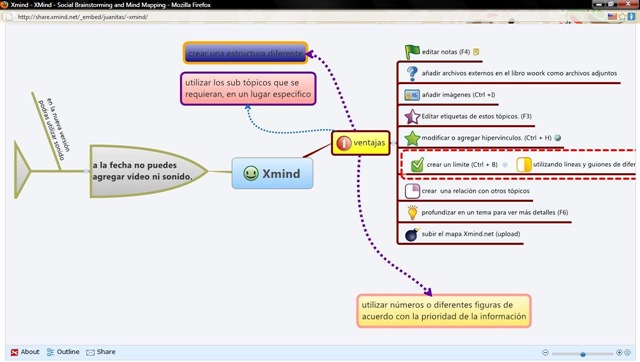Click the fit-map button right of zoom plus
This screenshot has width=640, height=362.
click(628, 353)
